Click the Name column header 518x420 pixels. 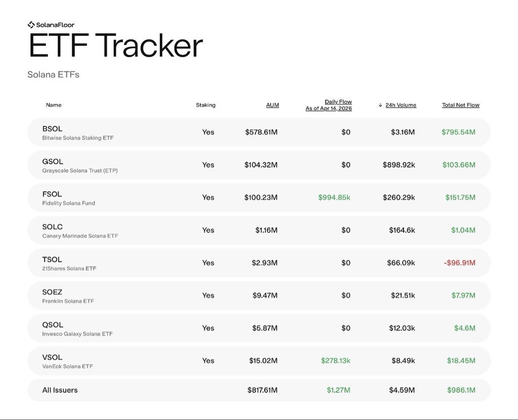point(54,105)
